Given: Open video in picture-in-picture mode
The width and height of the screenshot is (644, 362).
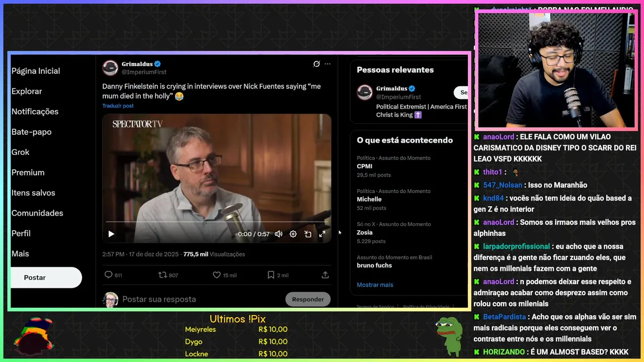Looking at the screenshot, I should coord(307,234).
